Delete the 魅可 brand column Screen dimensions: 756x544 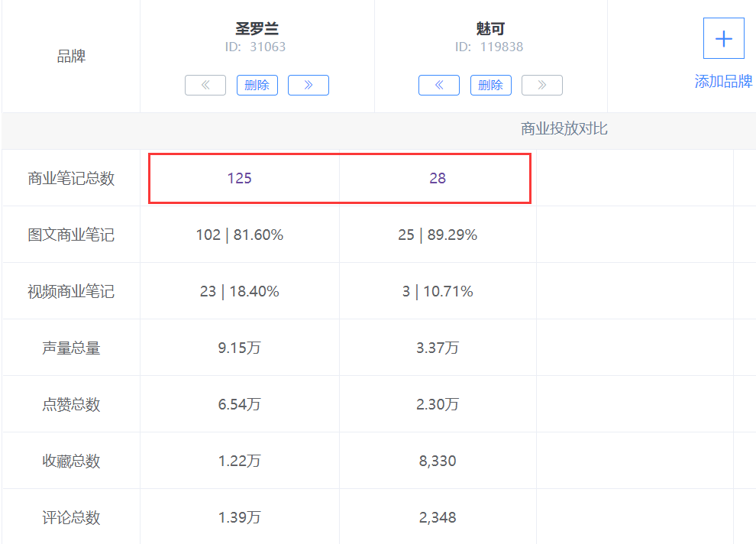click(x=491, y=86)
